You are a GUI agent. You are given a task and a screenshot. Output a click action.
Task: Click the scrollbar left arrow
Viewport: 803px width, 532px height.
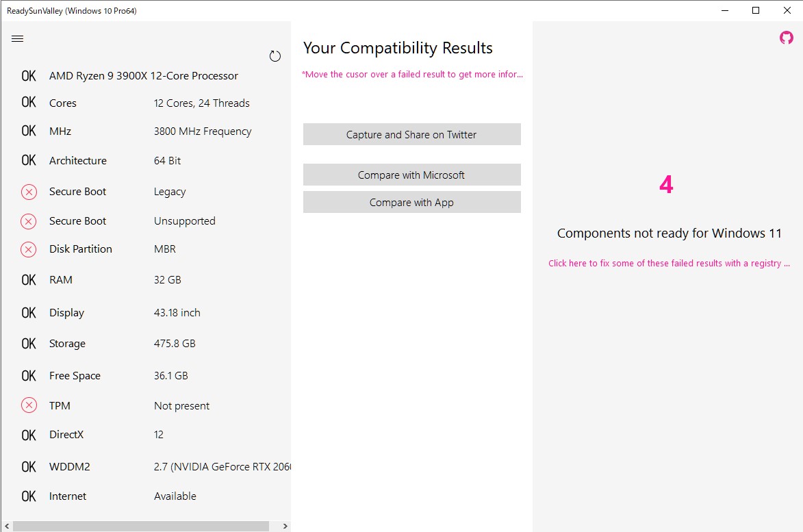pyautogui.click(x=6, y=527)
